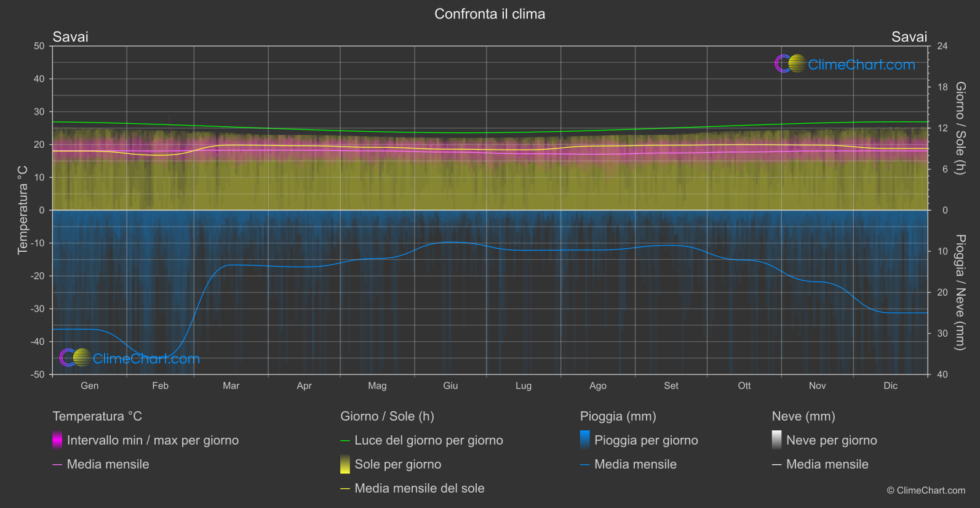Click the 'Pioggia (mm)' legend heading
980x508 pixels.
point(618,416)
